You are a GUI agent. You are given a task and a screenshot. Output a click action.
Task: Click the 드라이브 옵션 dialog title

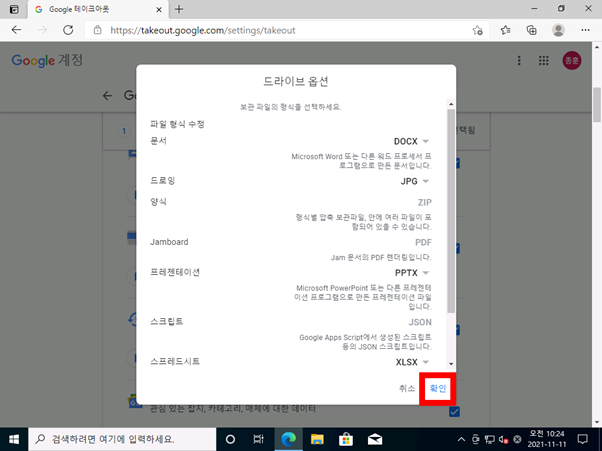[x=296, y=81]
